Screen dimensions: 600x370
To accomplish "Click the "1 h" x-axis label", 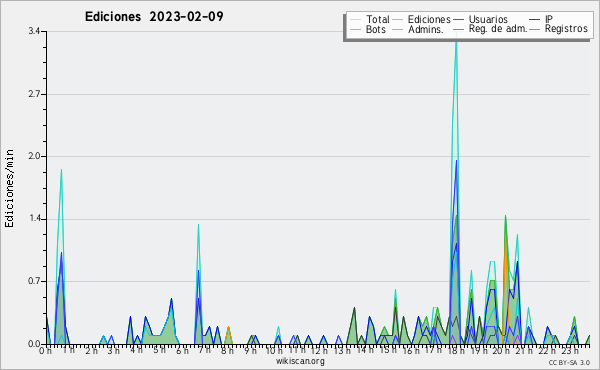I will click(68, 350).
